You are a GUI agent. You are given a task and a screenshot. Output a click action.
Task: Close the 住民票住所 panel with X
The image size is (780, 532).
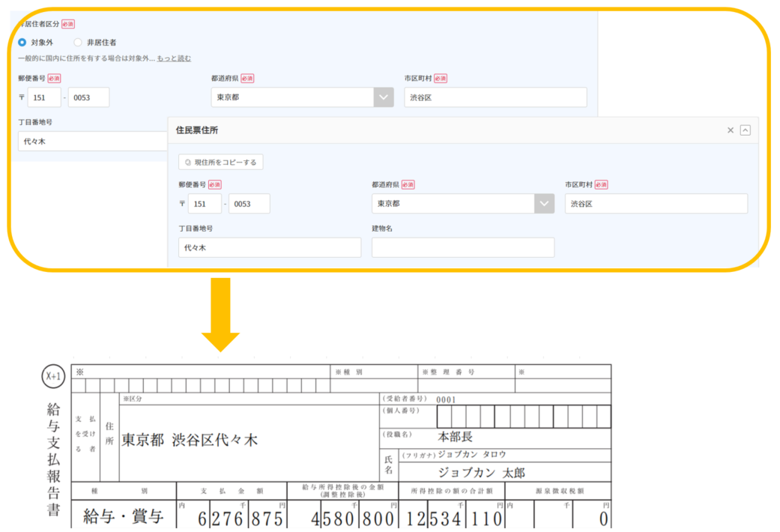tap(731, 130)
